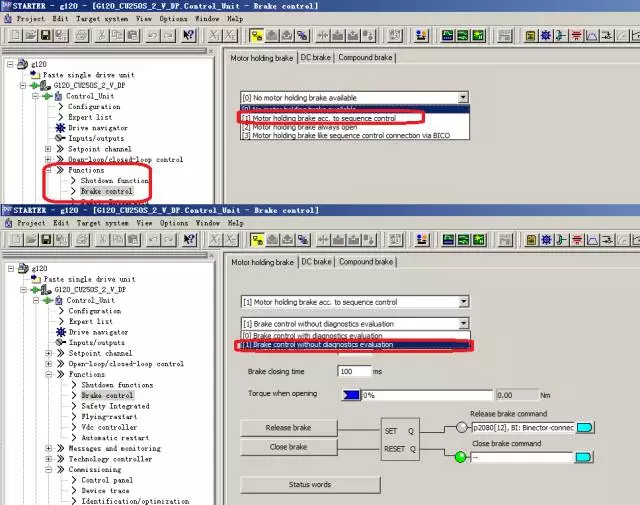Click the G120_CU250S_2_V_DP drive icon in lower tree
Image resolution: width=640 pixels, height=505 pixels.
pos(47,289)
